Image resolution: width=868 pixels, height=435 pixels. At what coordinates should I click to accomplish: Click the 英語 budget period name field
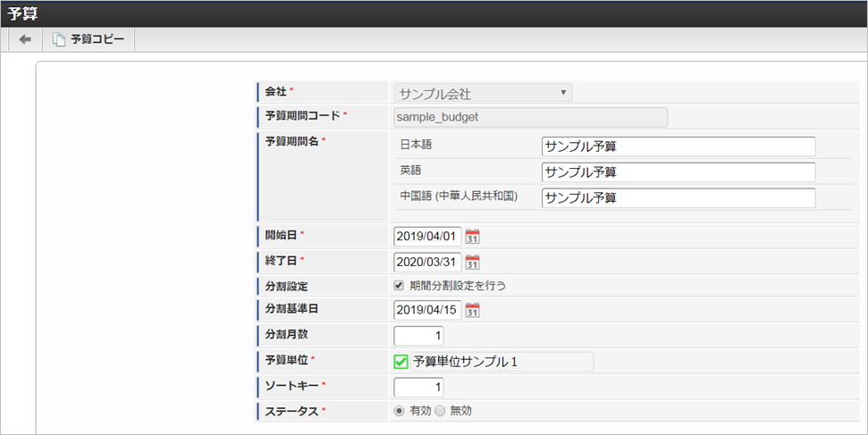[678, 172]
